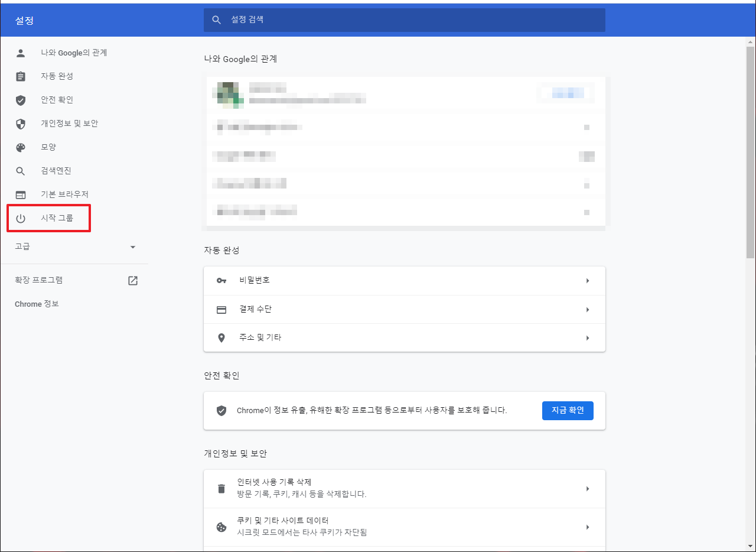Image resolution: width=756 pixels, height=552 pixels.
Task: Open the 쿠키 및 기타 사이트 데이터 row arrow
Action: (x=588, y=527)
